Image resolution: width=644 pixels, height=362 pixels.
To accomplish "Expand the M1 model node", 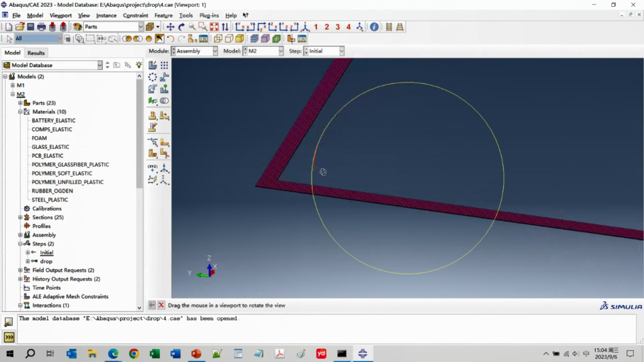I will coord(13,85).
